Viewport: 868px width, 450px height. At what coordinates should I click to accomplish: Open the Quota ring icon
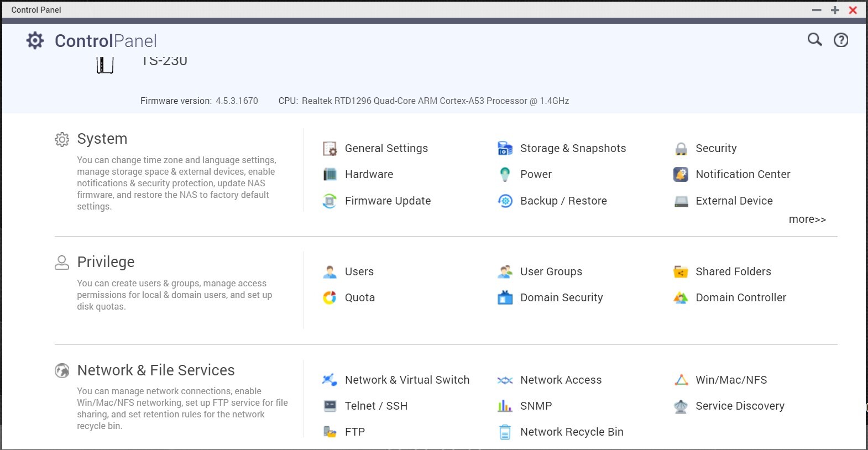tap(330, 297)
